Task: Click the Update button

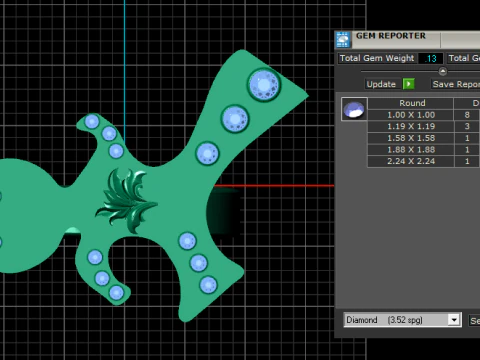Action: tap(381, 84)
